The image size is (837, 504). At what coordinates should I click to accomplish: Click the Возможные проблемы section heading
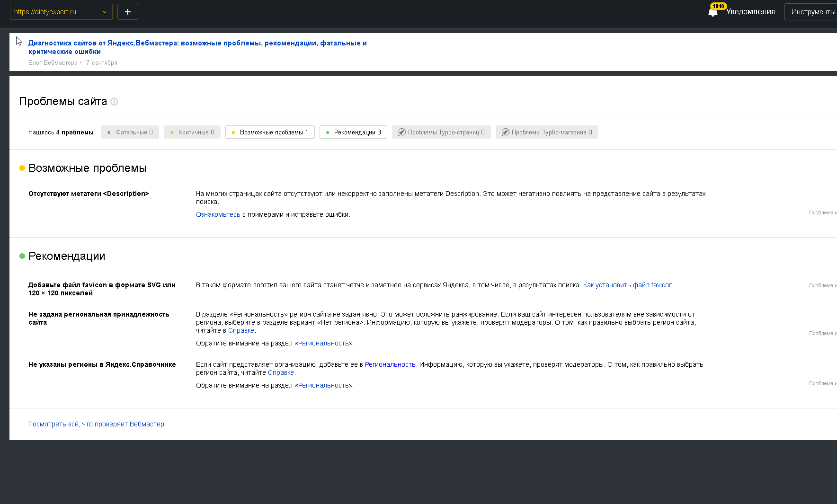pos(88,168)
